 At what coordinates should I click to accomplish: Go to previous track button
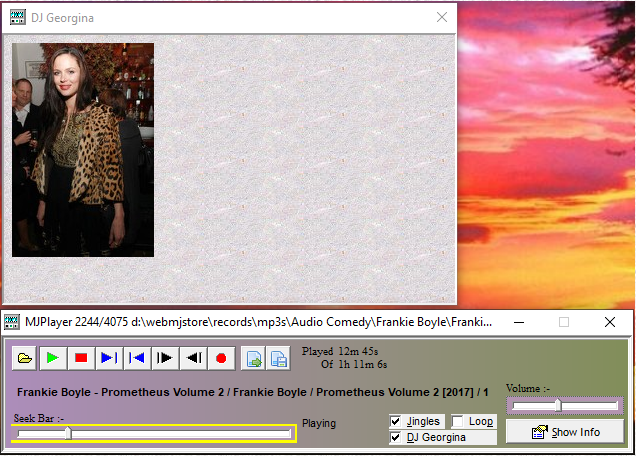pos(137,358)
